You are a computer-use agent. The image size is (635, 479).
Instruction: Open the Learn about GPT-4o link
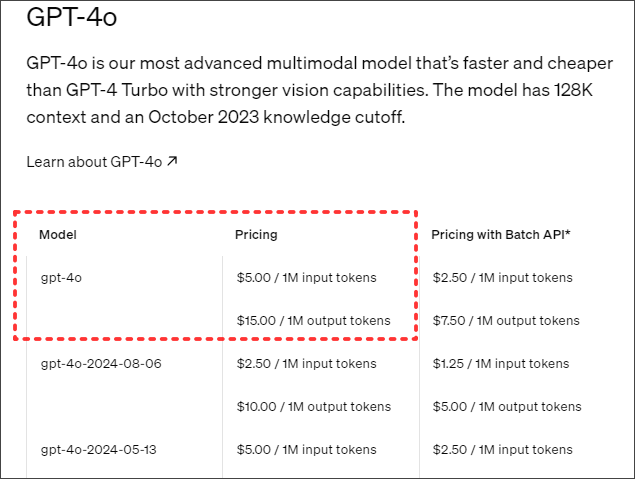point(95,161)
